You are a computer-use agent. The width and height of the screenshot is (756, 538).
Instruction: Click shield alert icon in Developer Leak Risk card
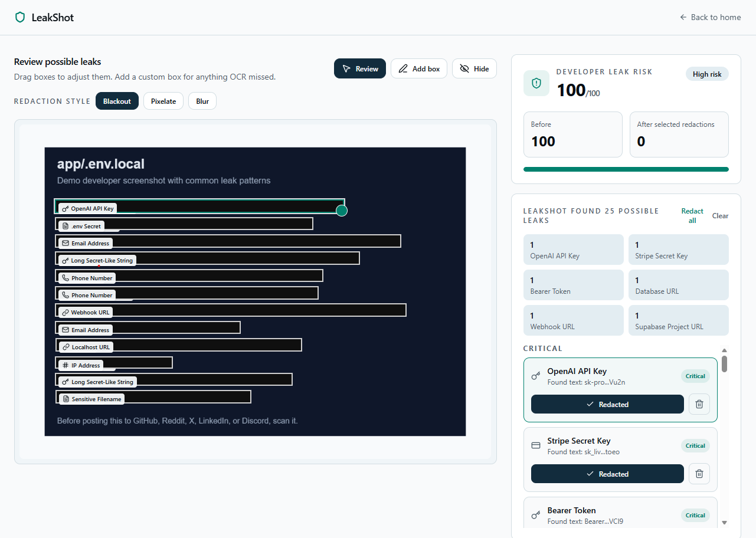pyautogui.click(x=536, y=83)
